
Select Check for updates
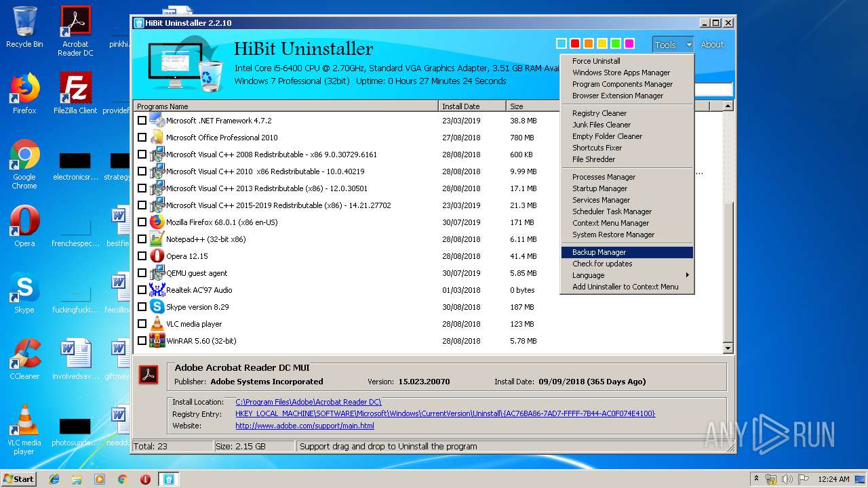click(627, 263)
